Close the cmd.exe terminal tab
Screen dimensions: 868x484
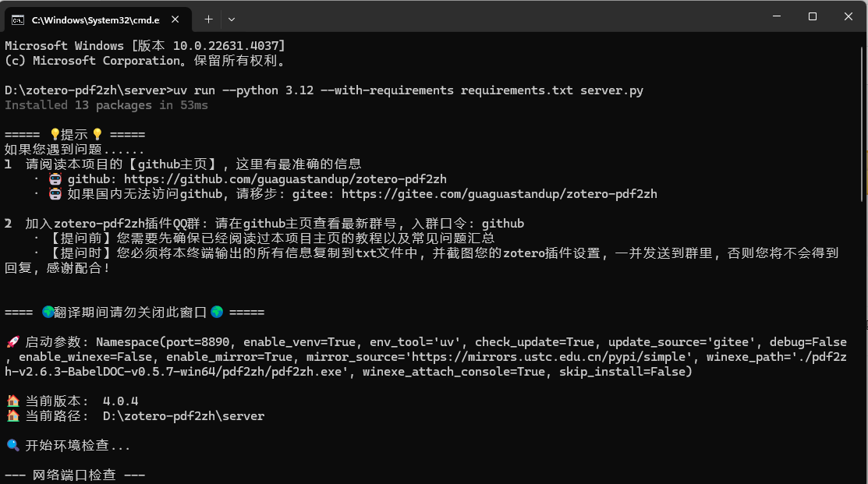click(x=175, y=19)
